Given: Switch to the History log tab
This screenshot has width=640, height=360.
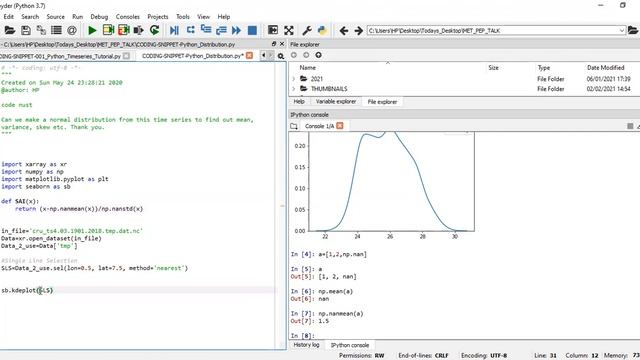Looking at the screenshot, I should point(307,345).
